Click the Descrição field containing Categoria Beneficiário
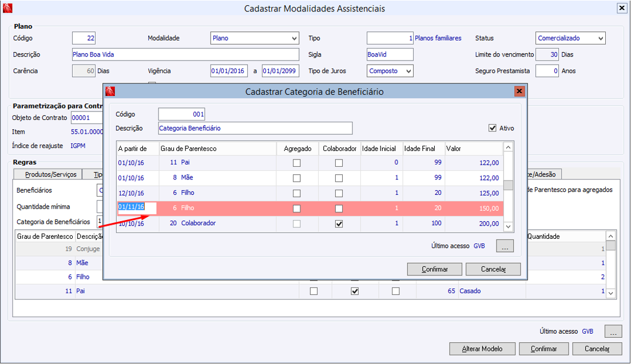This screenshot has height=364, width=631. coord(255,129)
